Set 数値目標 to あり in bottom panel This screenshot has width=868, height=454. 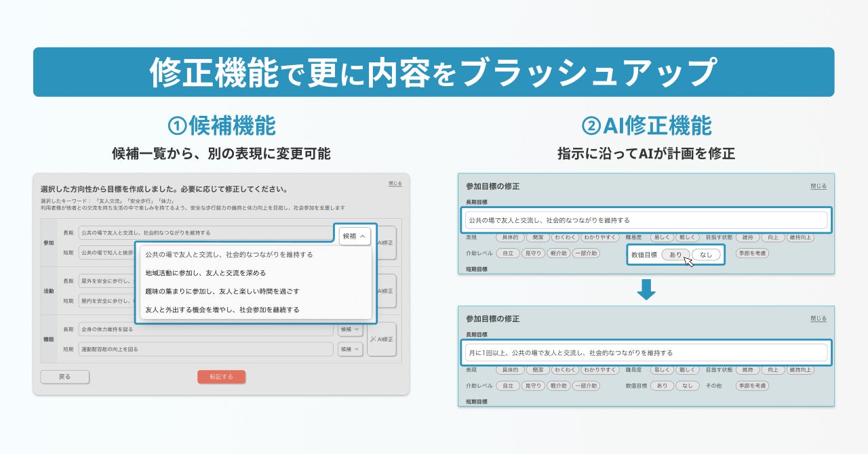662,386
